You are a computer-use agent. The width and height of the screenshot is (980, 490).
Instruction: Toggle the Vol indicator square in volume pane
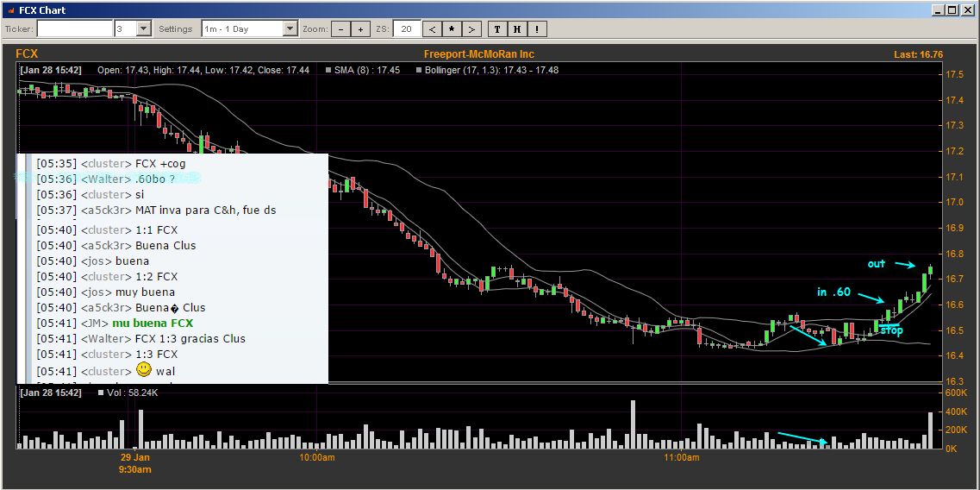tap(101, 393)
